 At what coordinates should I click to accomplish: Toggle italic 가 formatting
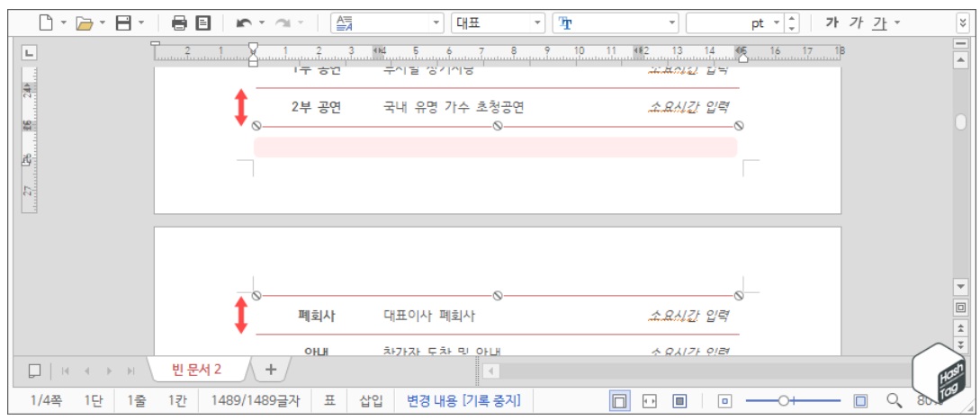tap(856, 23)
